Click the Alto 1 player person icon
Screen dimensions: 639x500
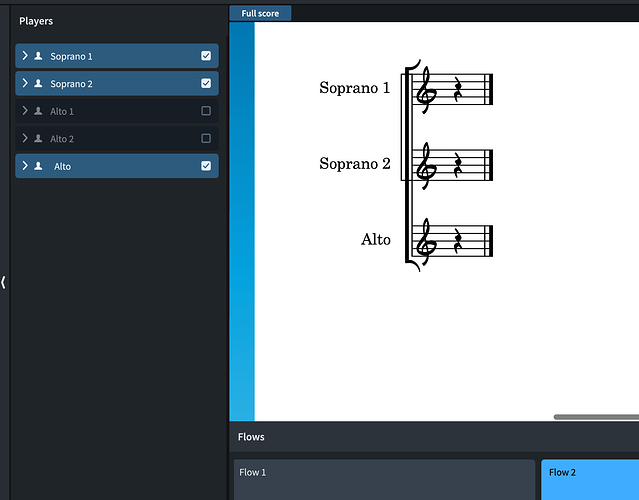click(38, 111)
